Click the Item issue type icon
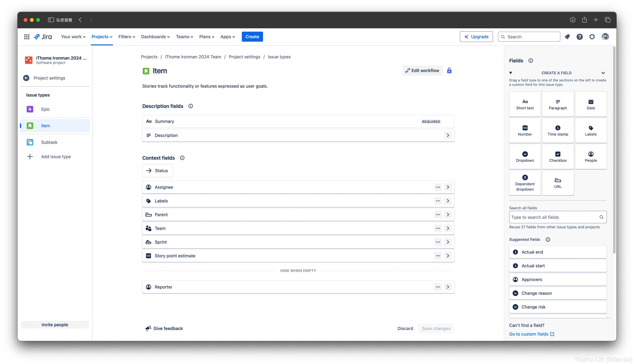The width and height of the screenshot is (634, 364). tap(30, 125)
